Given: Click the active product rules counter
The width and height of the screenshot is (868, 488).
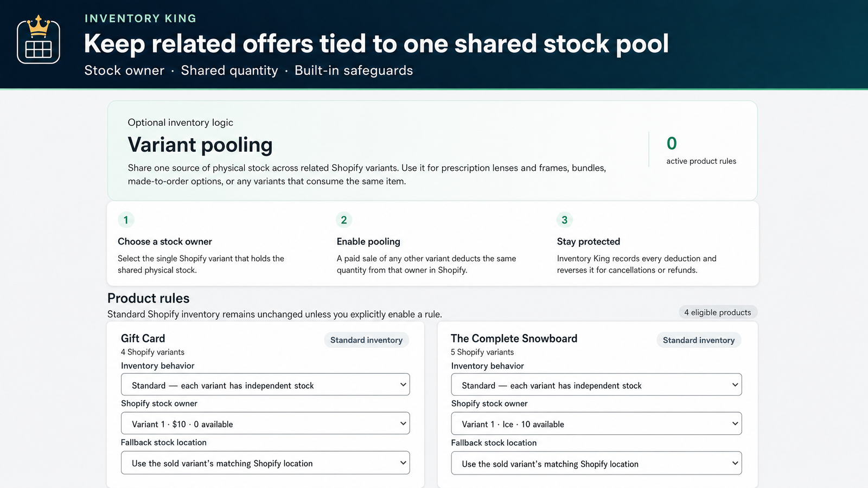Looking at the screenshot, I should [x=701, y=150].
